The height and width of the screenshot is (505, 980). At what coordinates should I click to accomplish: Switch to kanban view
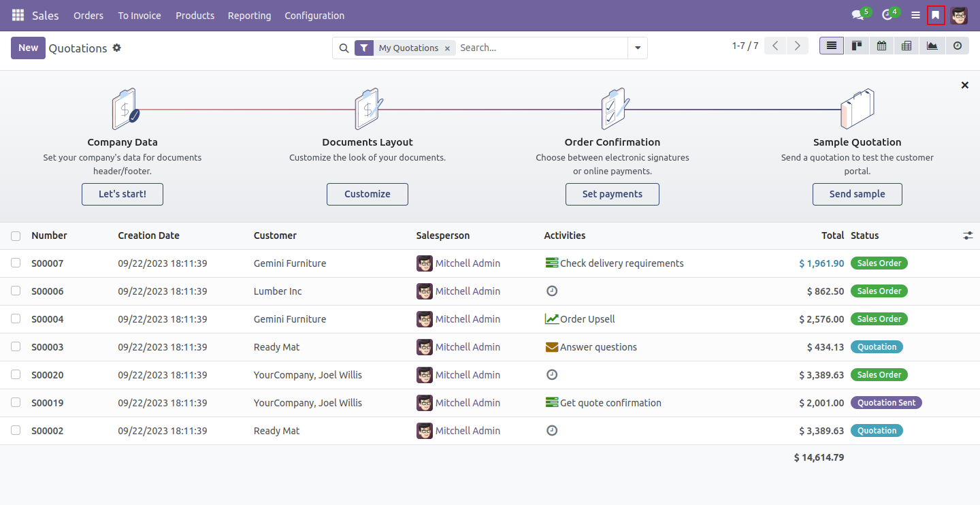click(857, 46)
